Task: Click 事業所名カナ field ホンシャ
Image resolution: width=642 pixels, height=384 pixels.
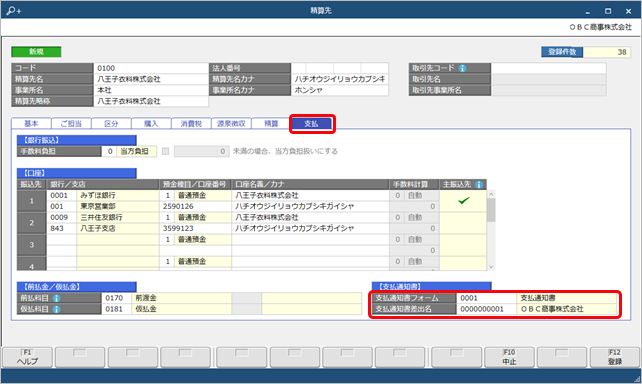Action: (340, 90)
